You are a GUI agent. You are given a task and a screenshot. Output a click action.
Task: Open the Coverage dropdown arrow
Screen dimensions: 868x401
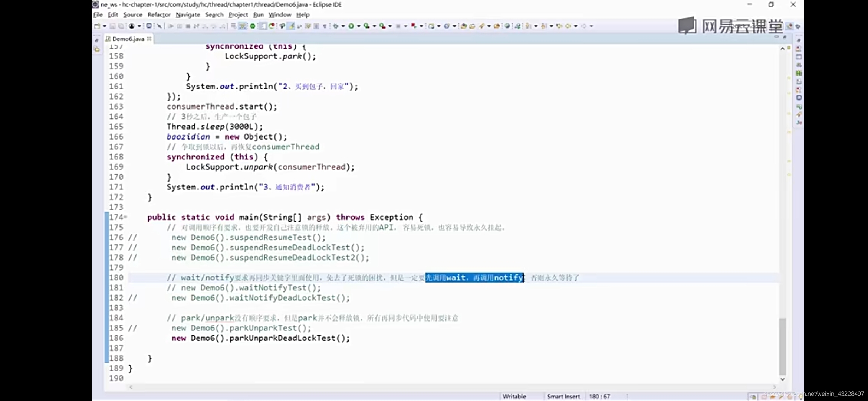click(374, 26)
